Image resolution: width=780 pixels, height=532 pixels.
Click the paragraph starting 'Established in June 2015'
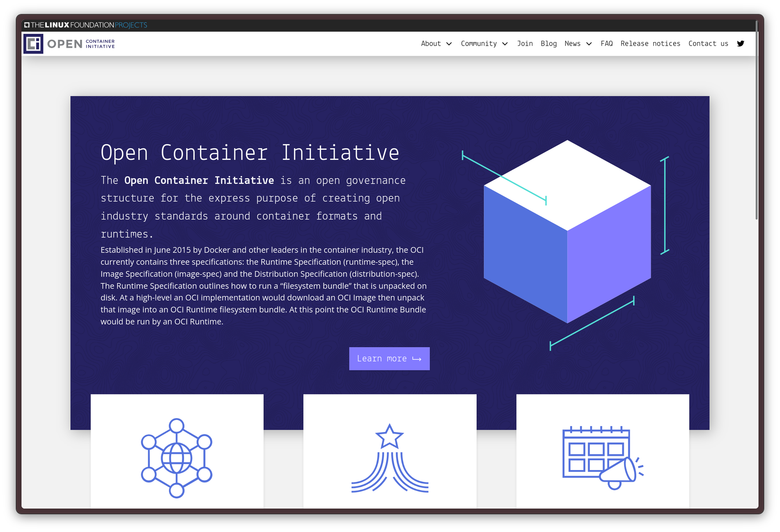coord(264,286)
